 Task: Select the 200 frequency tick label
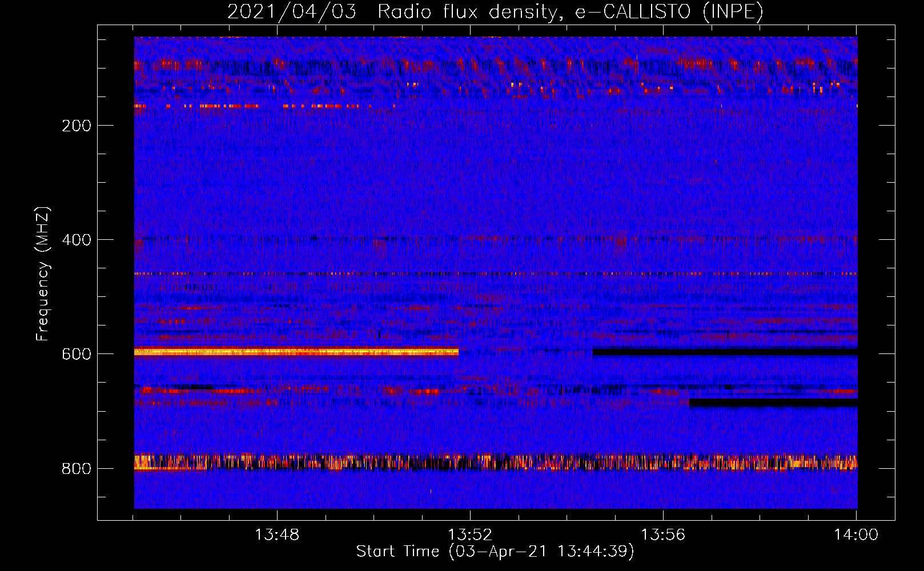[77, 126]
